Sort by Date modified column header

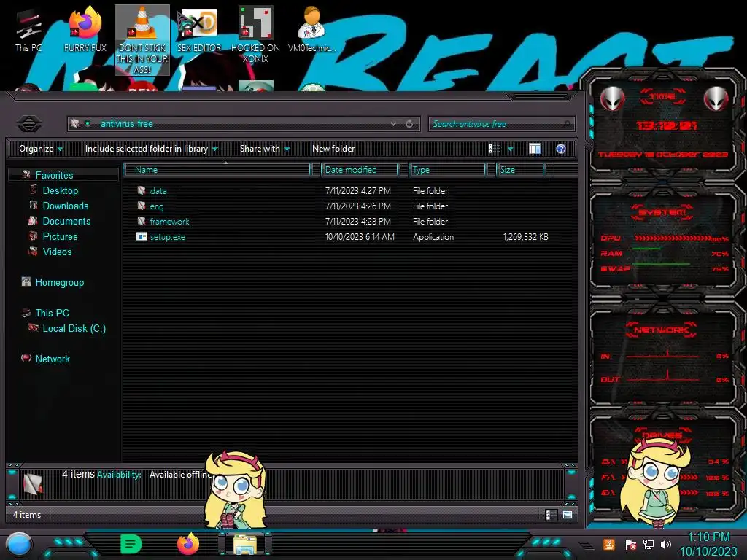[x=360, y=169]
